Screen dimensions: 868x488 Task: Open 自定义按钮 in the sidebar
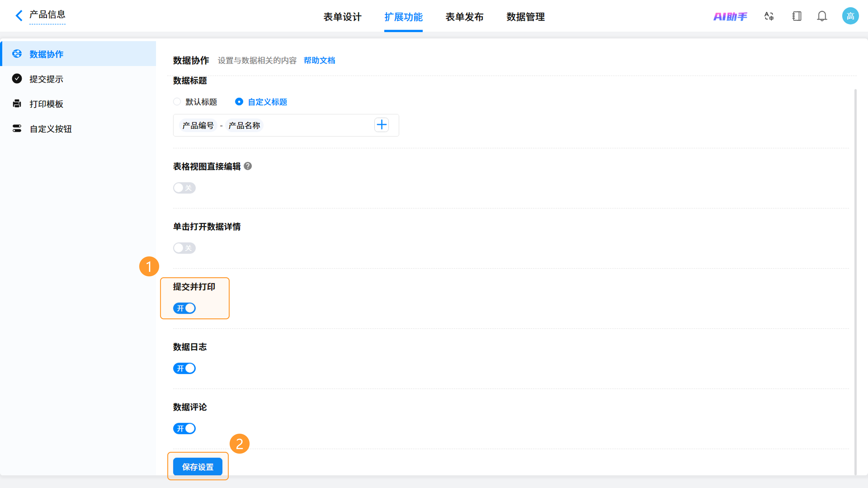point(78,129)
